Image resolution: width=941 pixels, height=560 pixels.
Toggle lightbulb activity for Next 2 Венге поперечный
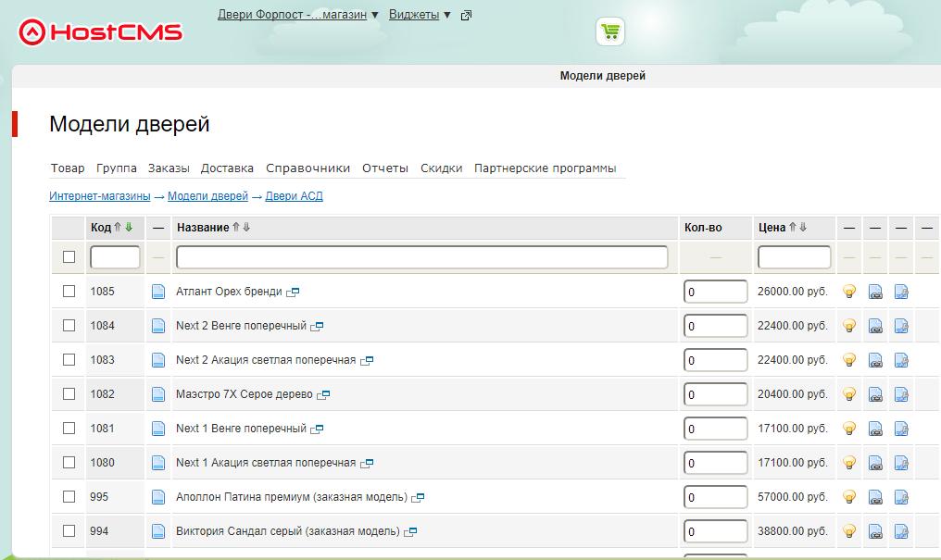coord(849,326)
